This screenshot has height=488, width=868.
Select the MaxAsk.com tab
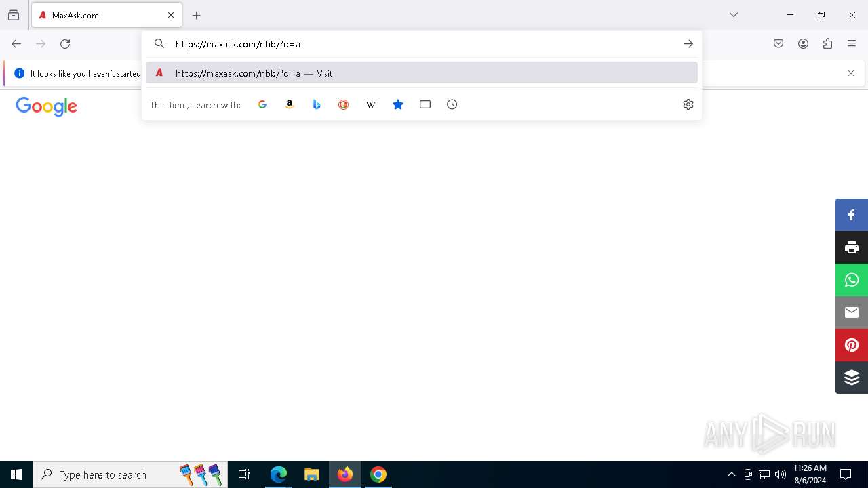pyautogui.click(x=106, y=15)
